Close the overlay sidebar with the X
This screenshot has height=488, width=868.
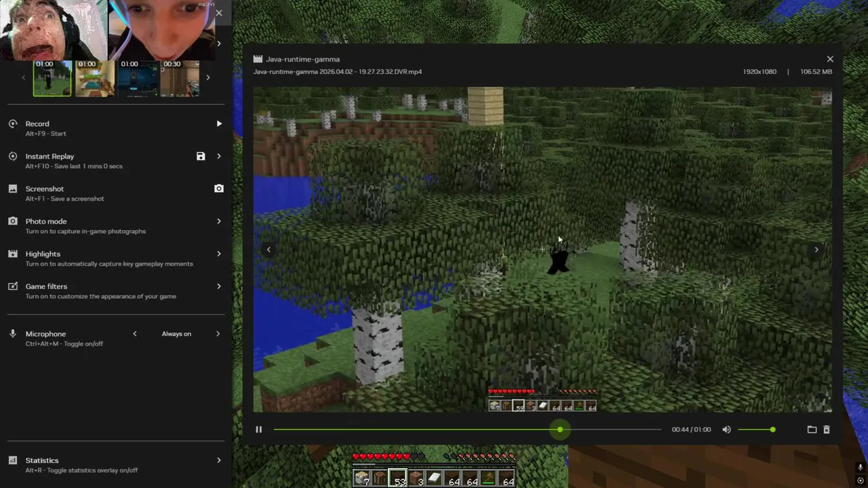coord(218,13)
